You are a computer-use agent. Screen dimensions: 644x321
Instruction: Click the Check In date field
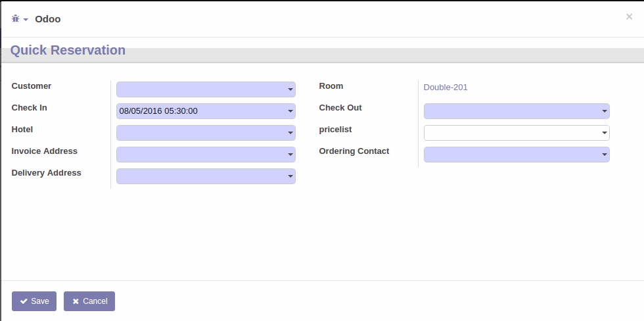point(206,111)
